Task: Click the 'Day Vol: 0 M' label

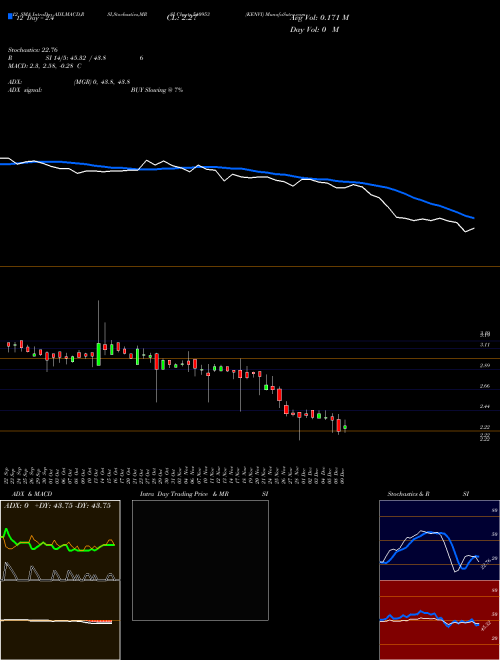Action: click(314, 30)
